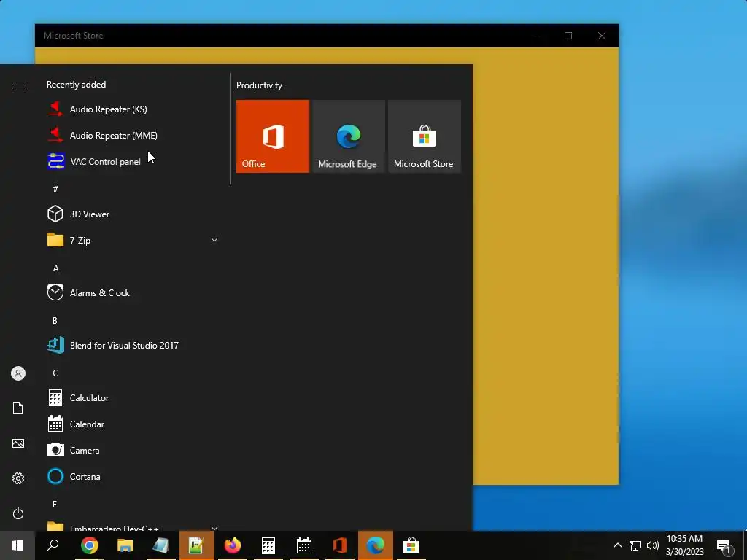Open Alarms & Clock app
The height and width of the screenshot is (560, 747).
click(133, 292)
